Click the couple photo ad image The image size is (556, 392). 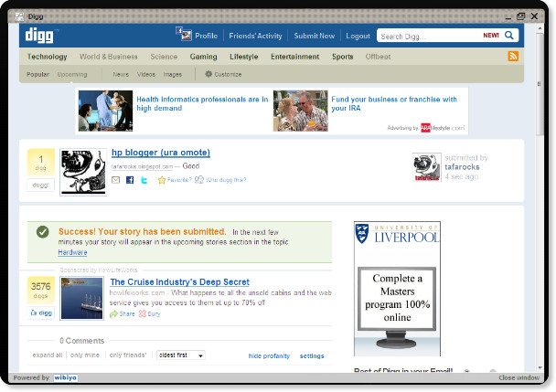(301, 111)
